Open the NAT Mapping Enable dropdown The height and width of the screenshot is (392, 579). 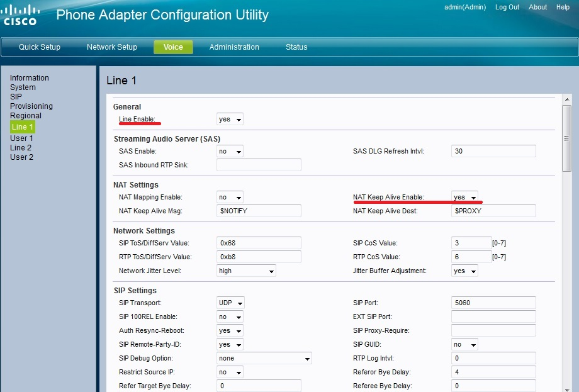[x=230, y=198]
